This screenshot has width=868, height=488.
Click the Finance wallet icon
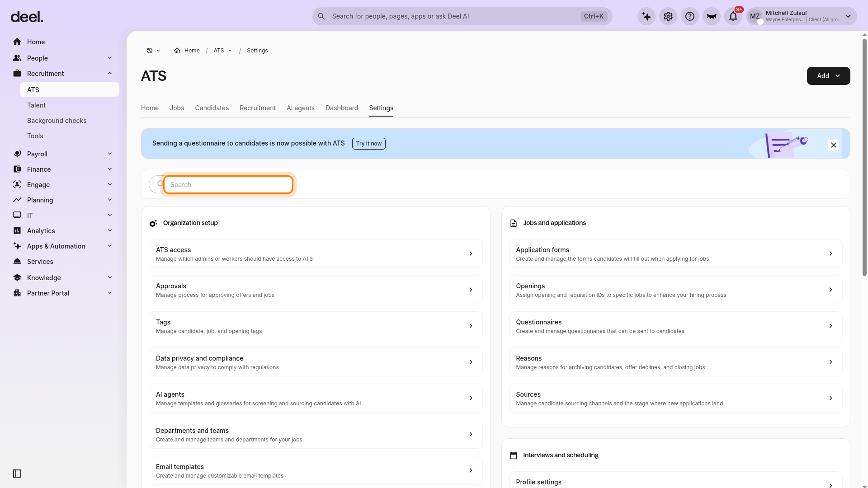(17, 169)
